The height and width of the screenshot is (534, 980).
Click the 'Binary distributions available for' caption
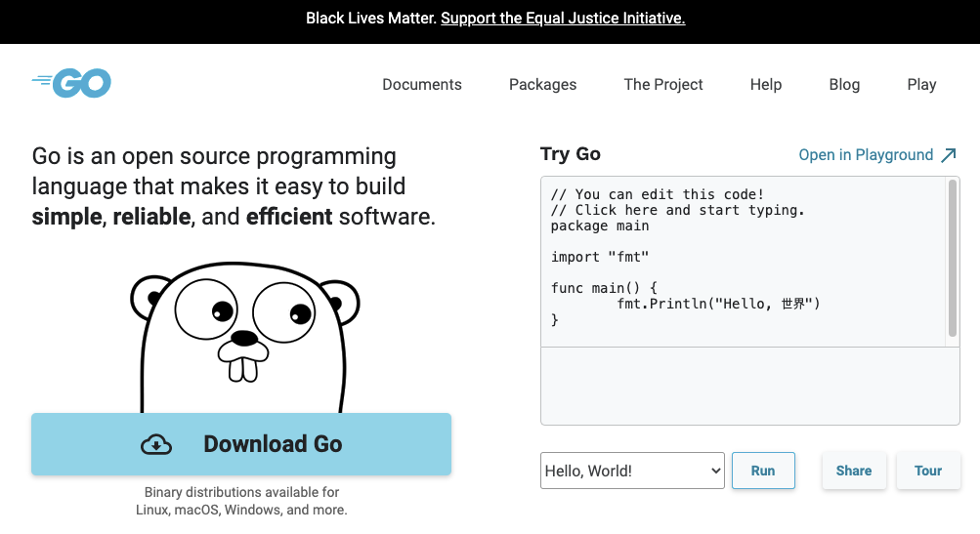point(242,492)
